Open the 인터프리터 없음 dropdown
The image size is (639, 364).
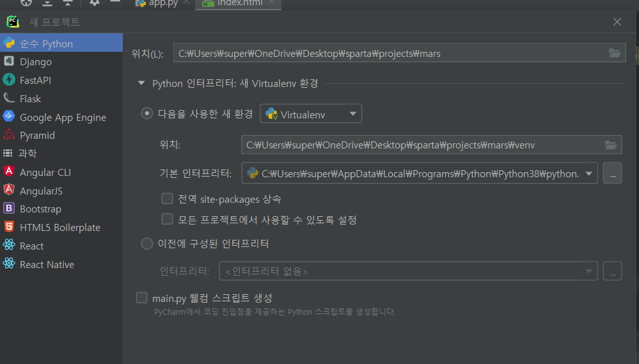408,271
